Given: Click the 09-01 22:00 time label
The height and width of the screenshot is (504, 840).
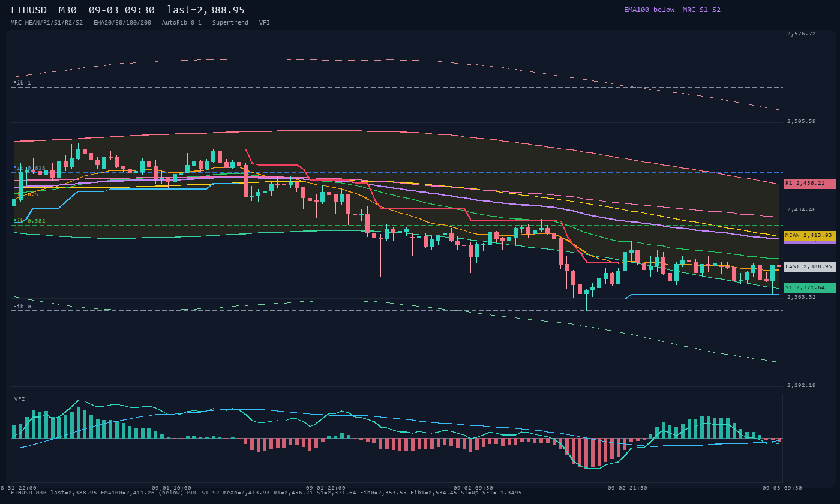Looking at the screenshot, I should click(326, 488).
